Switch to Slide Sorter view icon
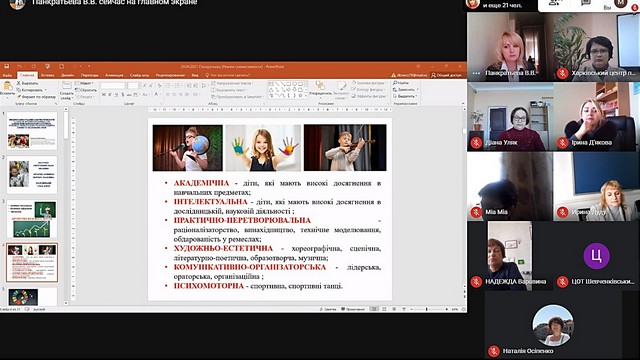 [x=384, y=309]
